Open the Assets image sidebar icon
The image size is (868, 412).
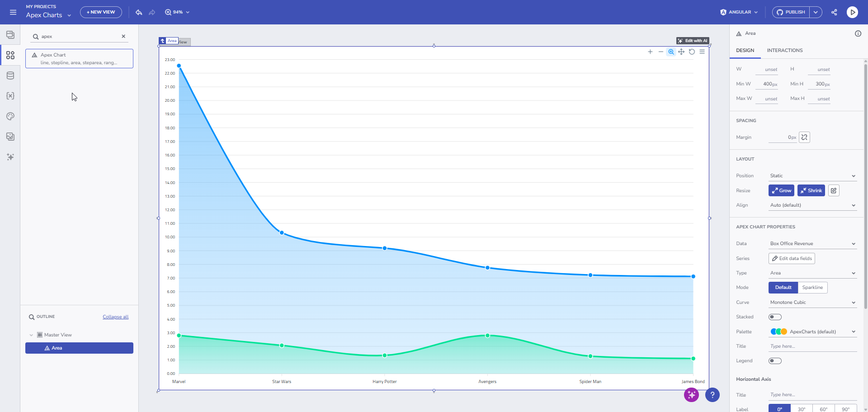pos(10,137)
